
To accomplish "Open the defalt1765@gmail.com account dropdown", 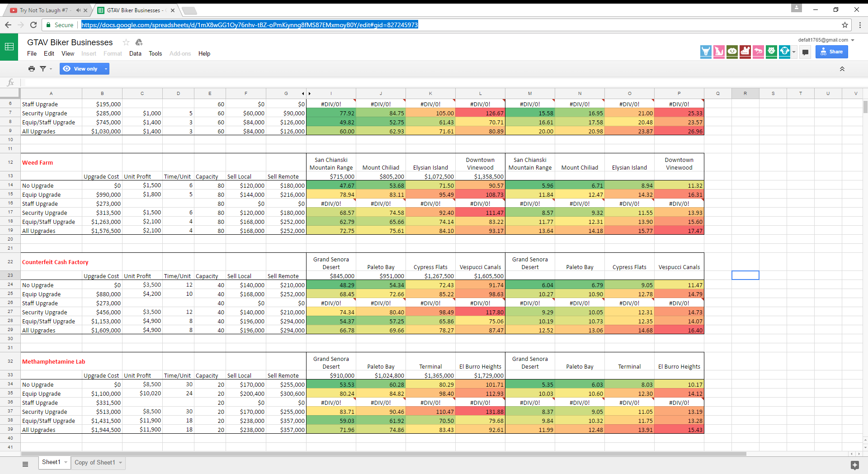I will click(853, 40).
